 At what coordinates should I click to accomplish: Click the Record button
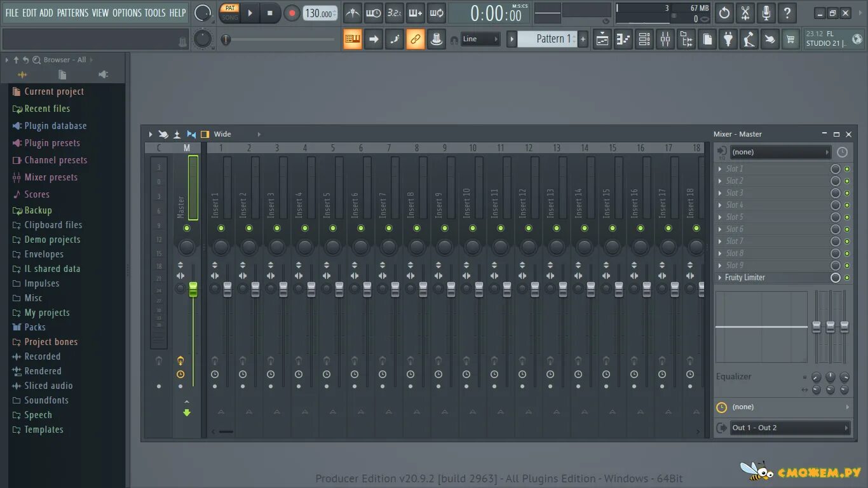292,13
